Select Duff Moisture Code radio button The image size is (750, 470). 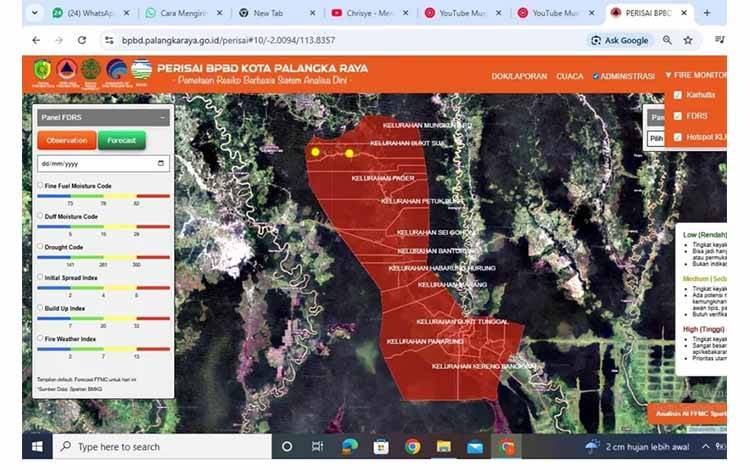point(40,216)
